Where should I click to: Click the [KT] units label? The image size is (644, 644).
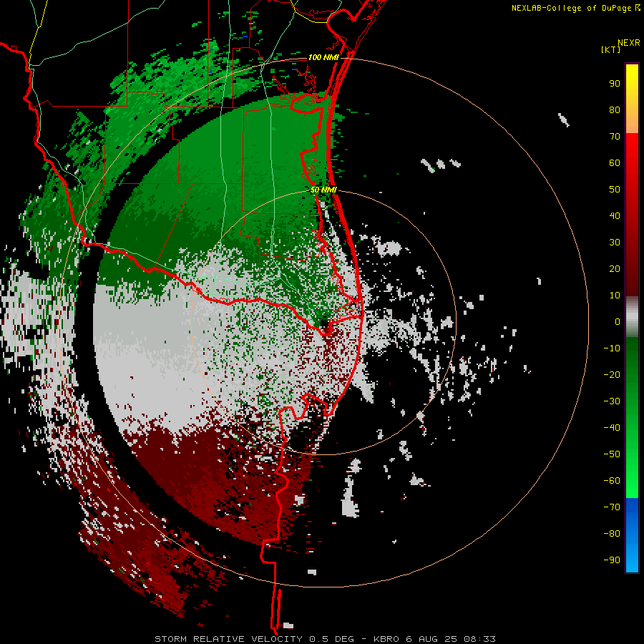(x=610, y=49)
